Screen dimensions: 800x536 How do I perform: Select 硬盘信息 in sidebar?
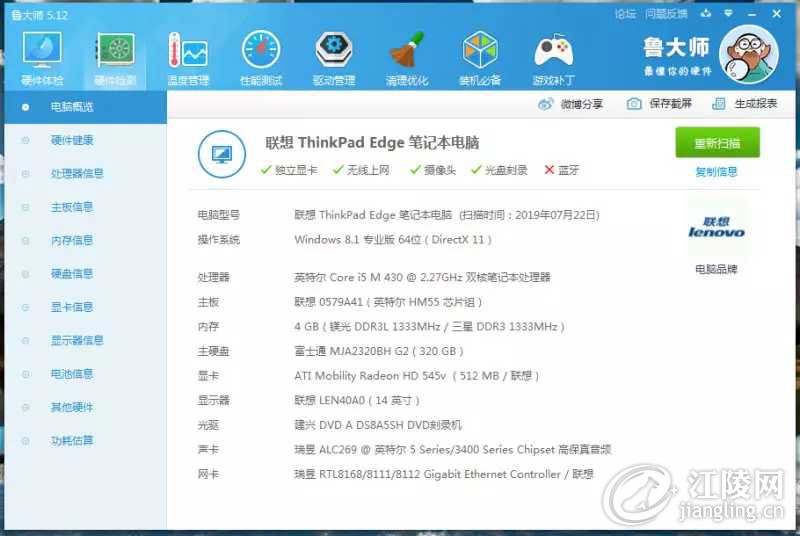click(x=85, y=274)
